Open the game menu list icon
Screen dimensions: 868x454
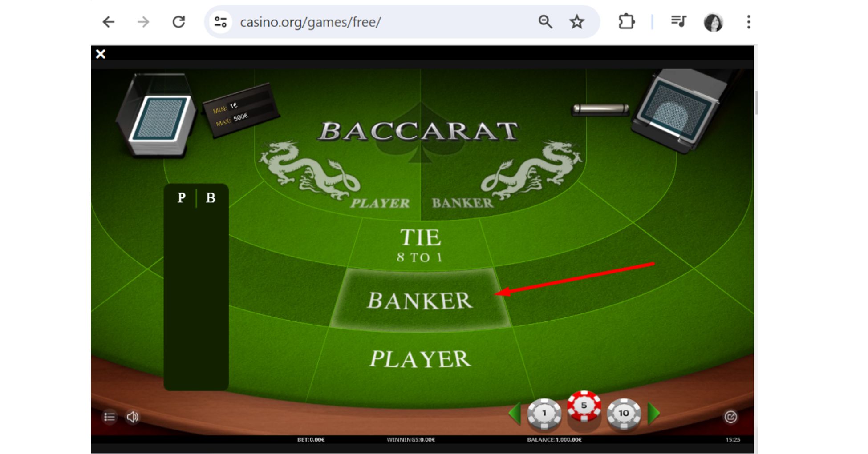click(x=110, y=417)
